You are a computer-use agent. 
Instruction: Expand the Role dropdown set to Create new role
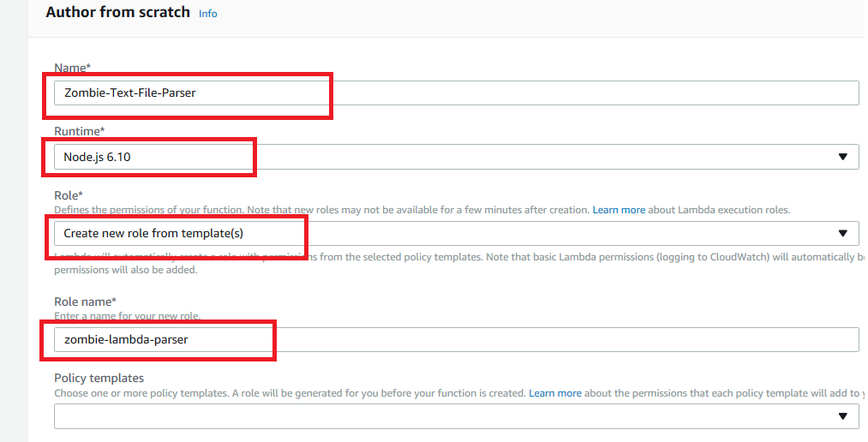pyautogui.click(x=454, y=233)
